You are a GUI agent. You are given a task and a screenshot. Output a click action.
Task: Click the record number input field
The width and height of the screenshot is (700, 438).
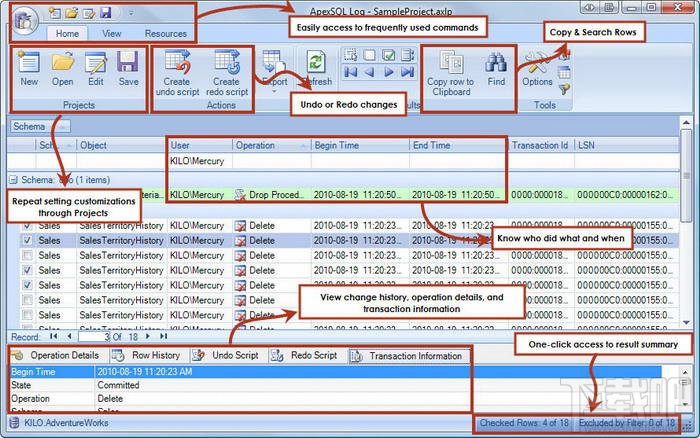tap(94, 337)
